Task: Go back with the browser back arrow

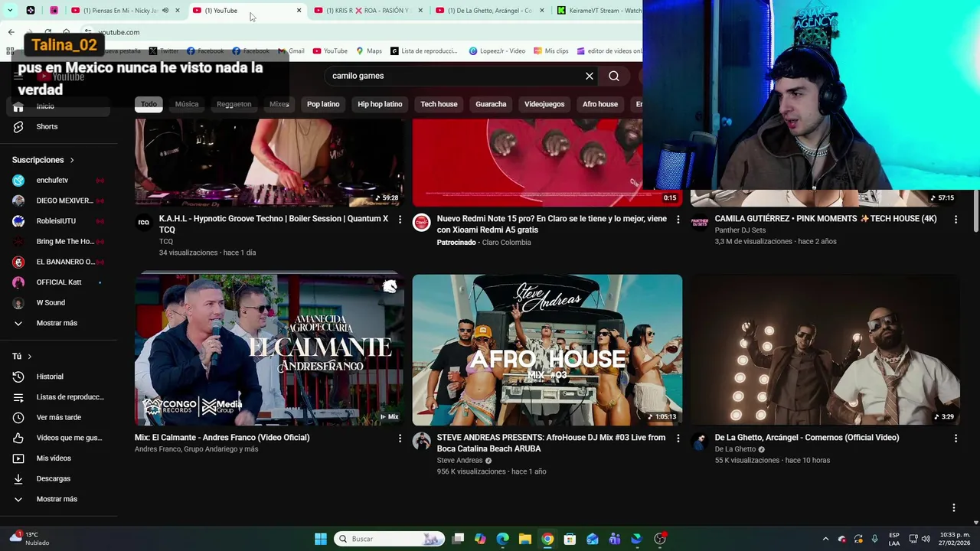Action: [11, 32]
